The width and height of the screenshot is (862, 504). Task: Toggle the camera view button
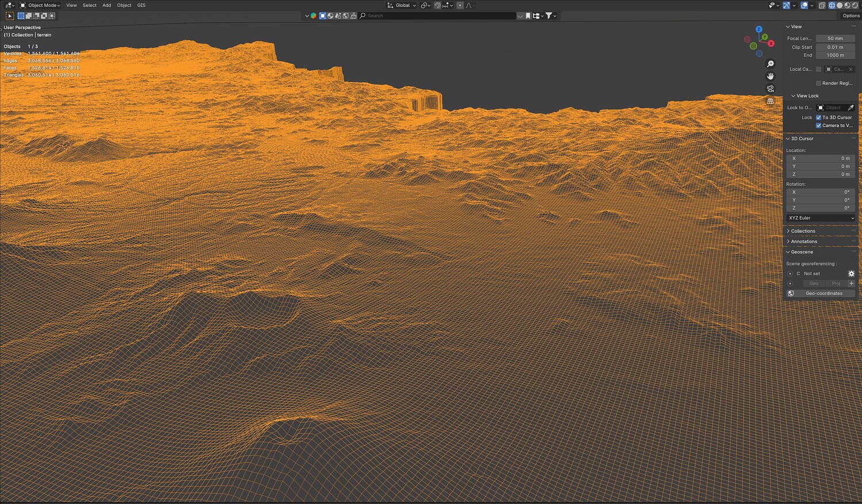(x=771, y=89)
